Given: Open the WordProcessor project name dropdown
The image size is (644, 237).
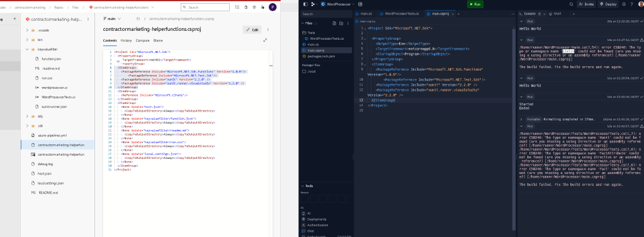Looking at the screenshot, I should tap(337, 4).
